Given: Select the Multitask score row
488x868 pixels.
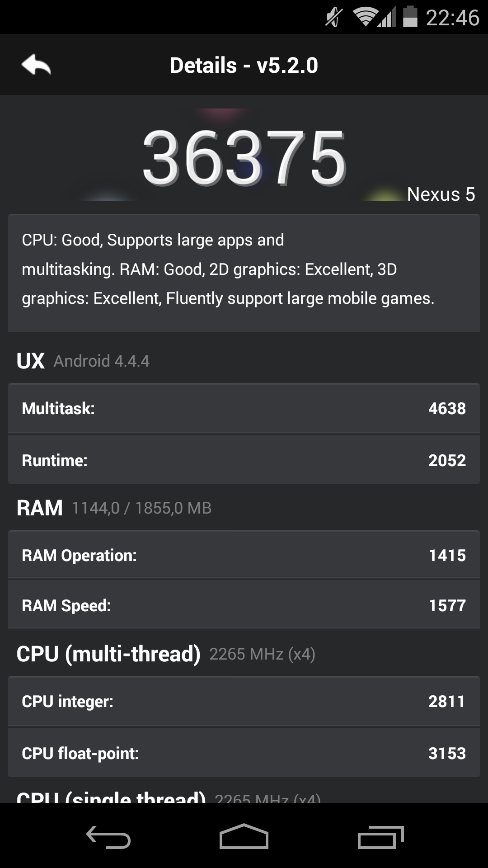Looking at the screenshot, I should [244, 408].
